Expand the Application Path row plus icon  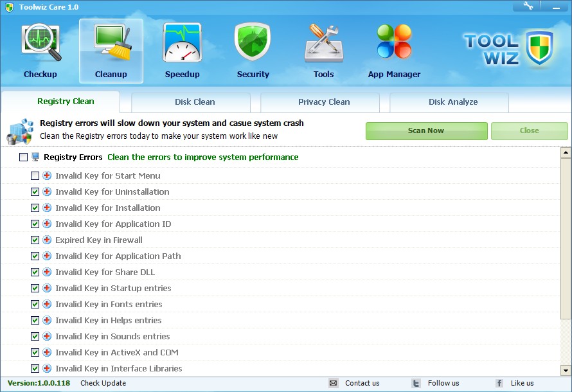47,256
